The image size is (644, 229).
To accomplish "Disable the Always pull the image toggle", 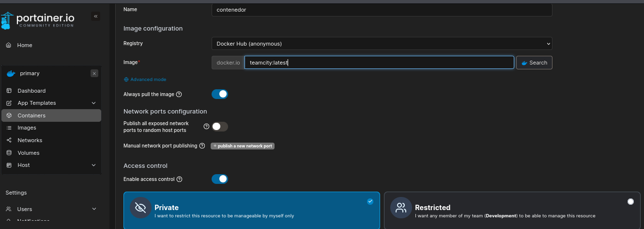I will click(x=220, y=94).
